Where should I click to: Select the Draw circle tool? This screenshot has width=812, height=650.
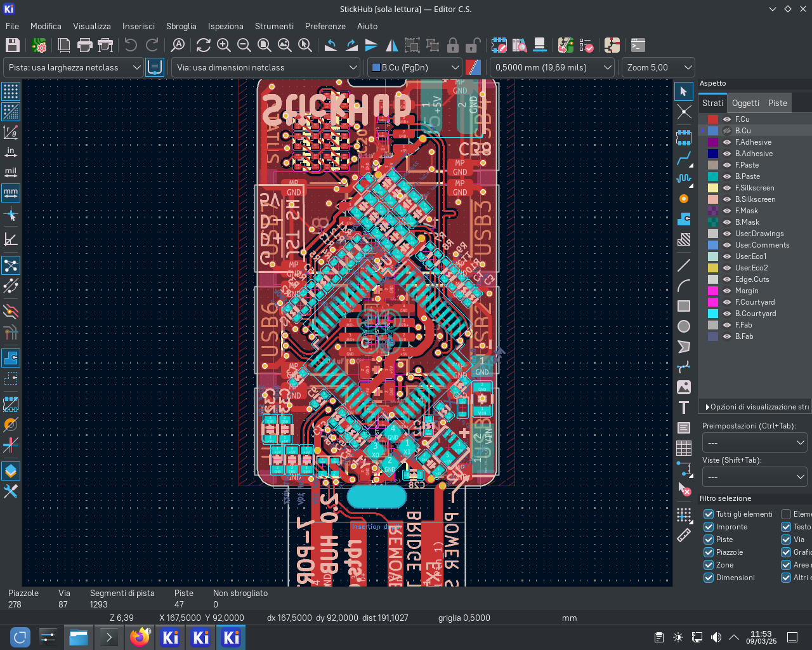click(x=684, y=326)
